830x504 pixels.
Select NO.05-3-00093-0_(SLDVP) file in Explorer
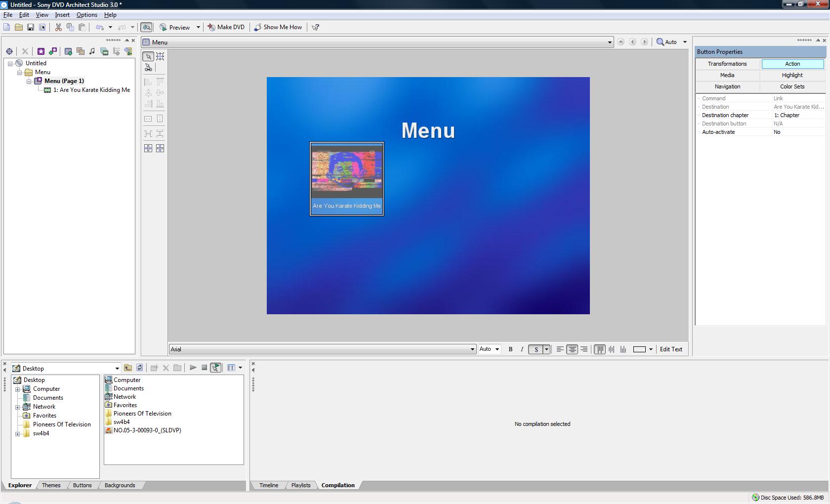[143, 430]
